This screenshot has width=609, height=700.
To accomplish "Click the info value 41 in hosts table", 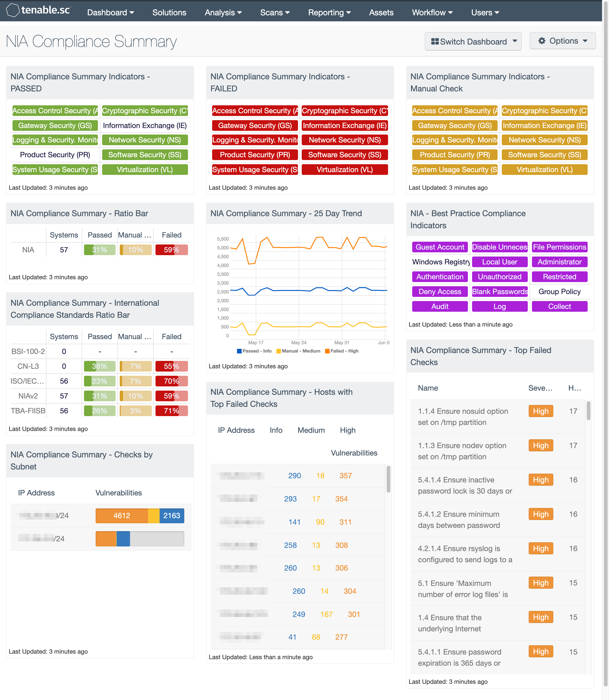I will [x=292, y=638].
